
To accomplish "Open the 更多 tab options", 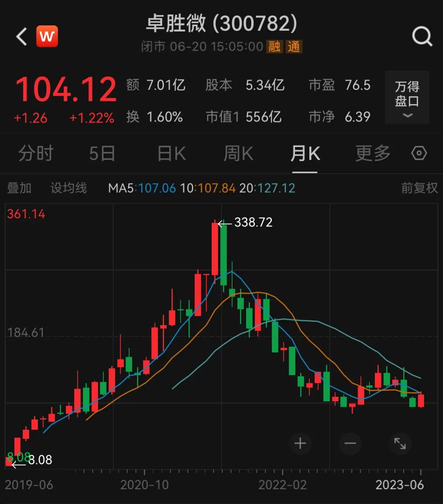I will pyautogui.click(x=373, y=153).
